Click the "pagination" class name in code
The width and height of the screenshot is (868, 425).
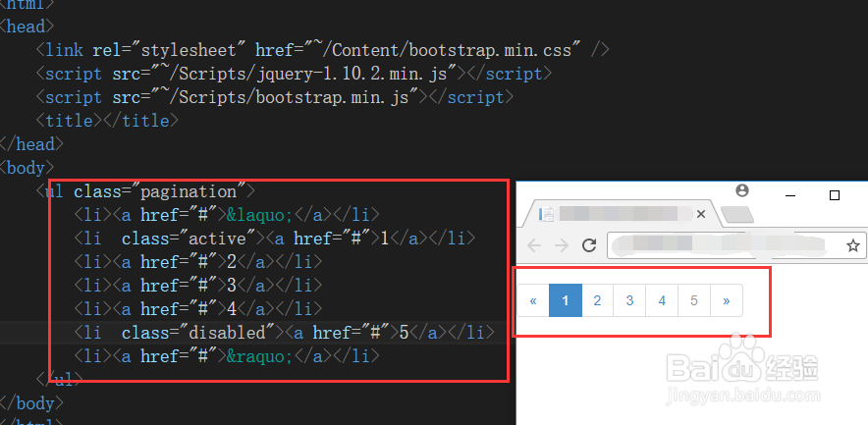(x=197, y=190)
